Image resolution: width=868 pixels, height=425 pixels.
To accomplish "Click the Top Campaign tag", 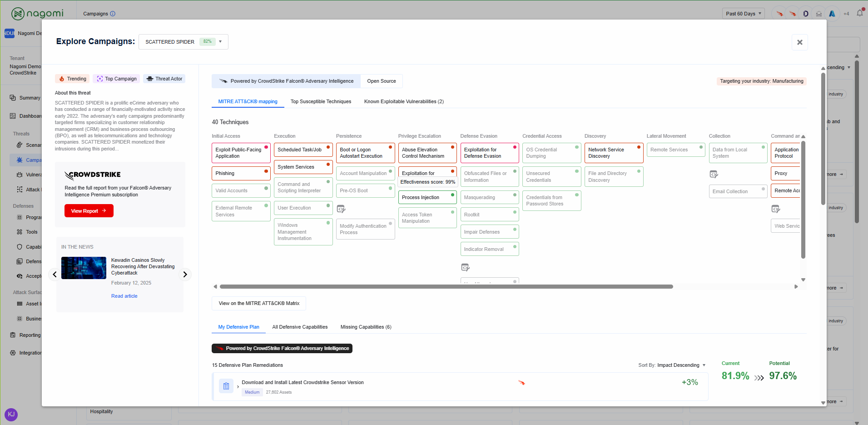I will click(116, 79).
